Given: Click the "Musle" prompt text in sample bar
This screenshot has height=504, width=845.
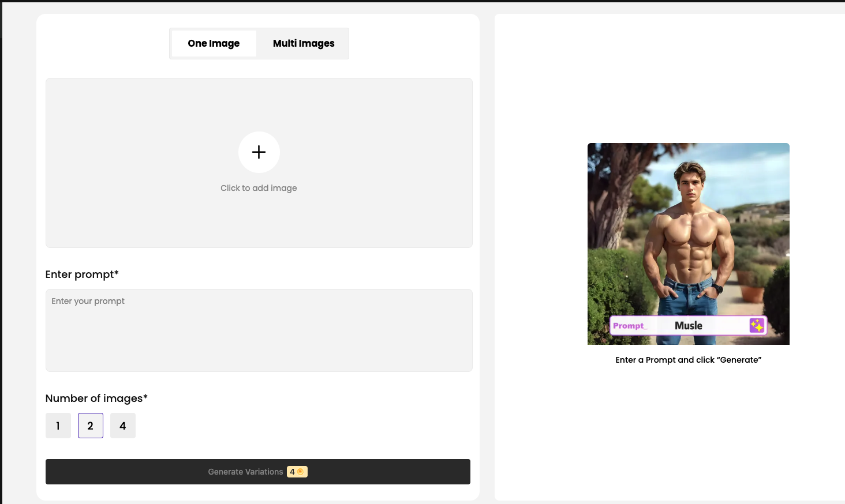Looking at the screenshot, I should 688,326.
